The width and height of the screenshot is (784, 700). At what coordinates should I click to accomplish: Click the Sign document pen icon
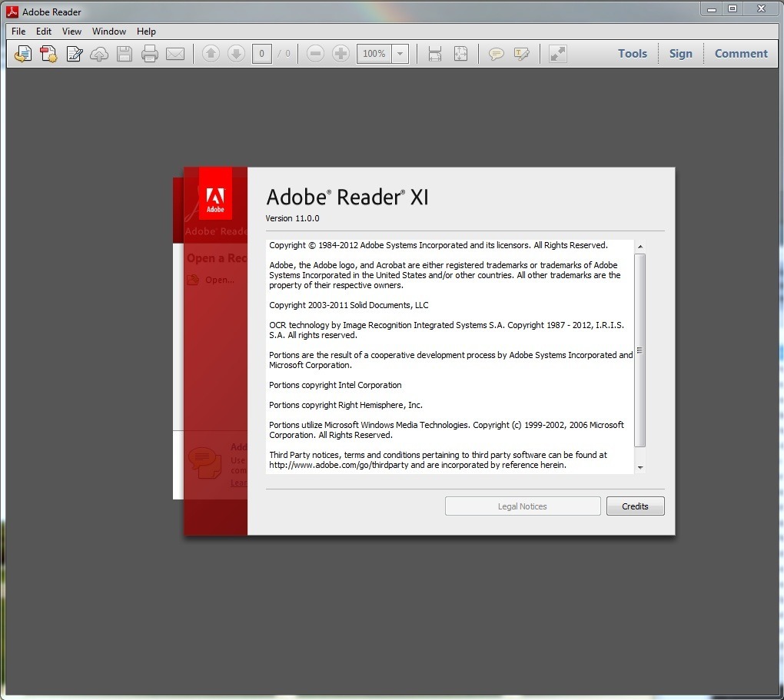click(x=74, y=54)
